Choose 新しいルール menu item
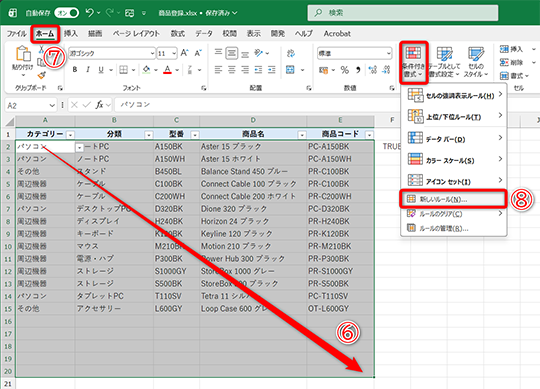The height and width of the screenshot is (389, 540). click(x=453, y=199)
